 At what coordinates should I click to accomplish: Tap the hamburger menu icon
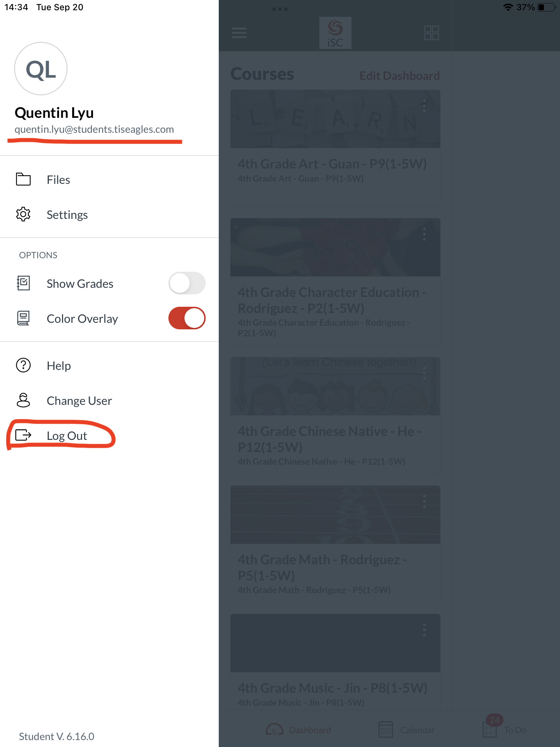pyautogui.click(x=239, y=33)
